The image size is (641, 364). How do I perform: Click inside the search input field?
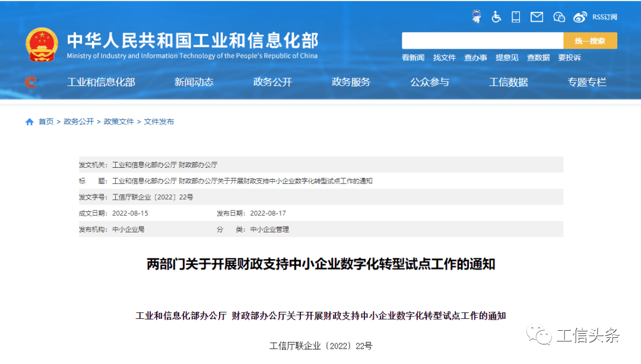(482, 41)
